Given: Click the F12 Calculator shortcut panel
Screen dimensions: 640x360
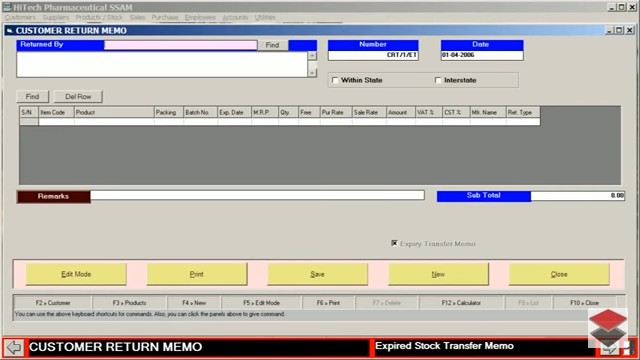Looking at the screenshot, I should [461, 303].
